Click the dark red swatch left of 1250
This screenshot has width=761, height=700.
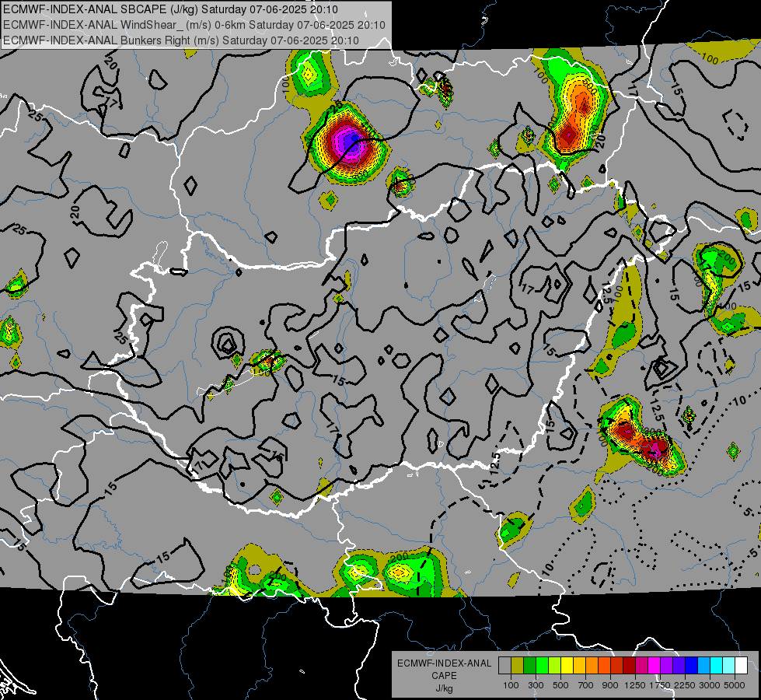[630, 666]
